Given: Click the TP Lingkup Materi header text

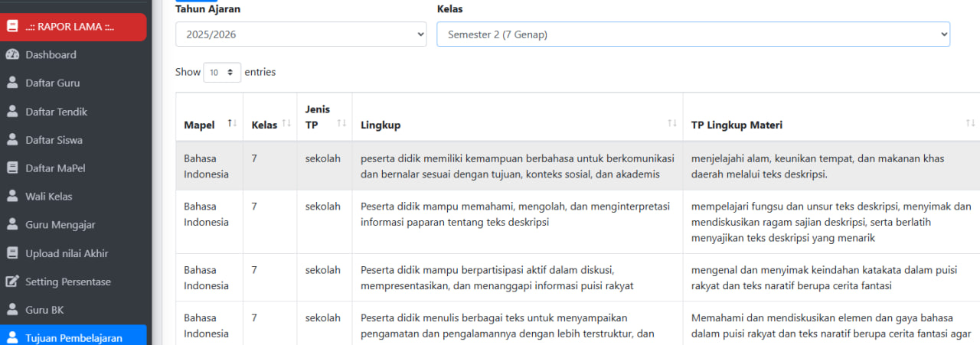Looking at the screenshot, I should [x=737, y=125].
